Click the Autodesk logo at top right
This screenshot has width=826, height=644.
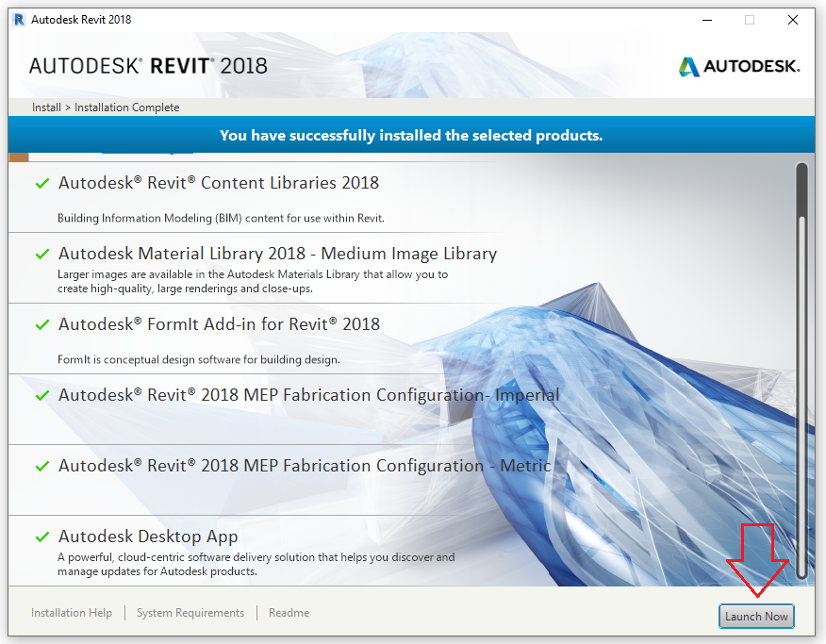[x=739, y=66]
